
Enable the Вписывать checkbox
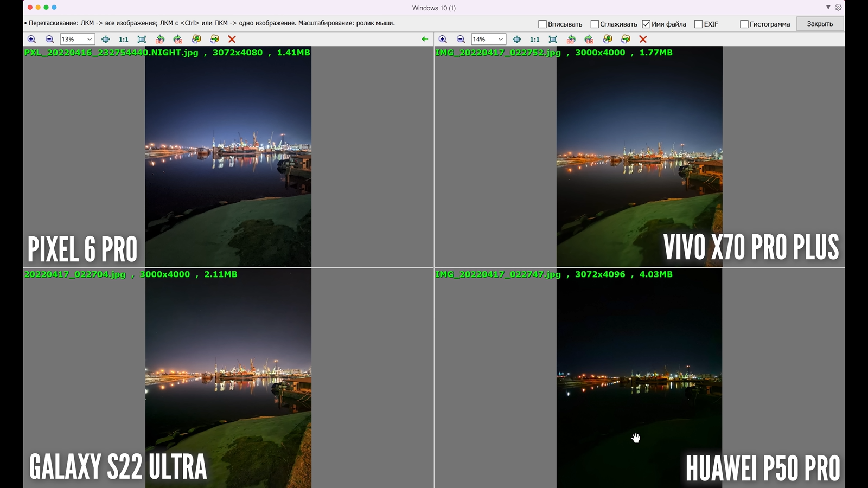pos(542,24)
